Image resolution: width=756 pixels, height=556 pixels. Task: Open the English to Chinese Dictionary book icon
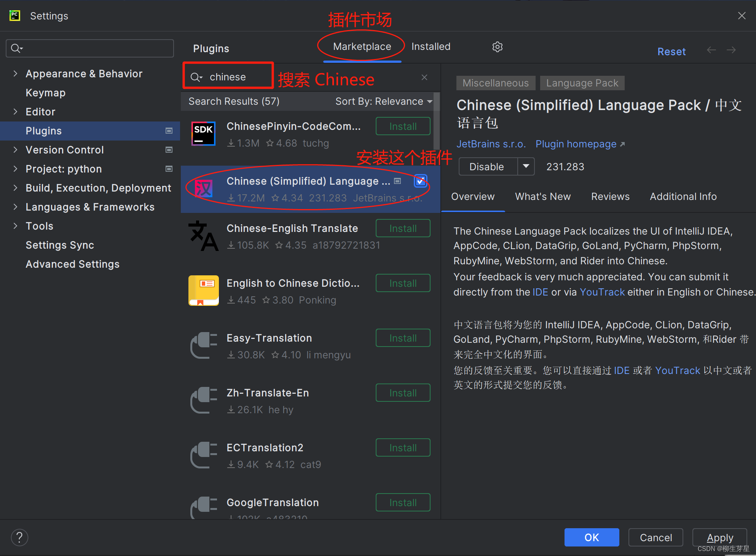(x=204, y=291)
